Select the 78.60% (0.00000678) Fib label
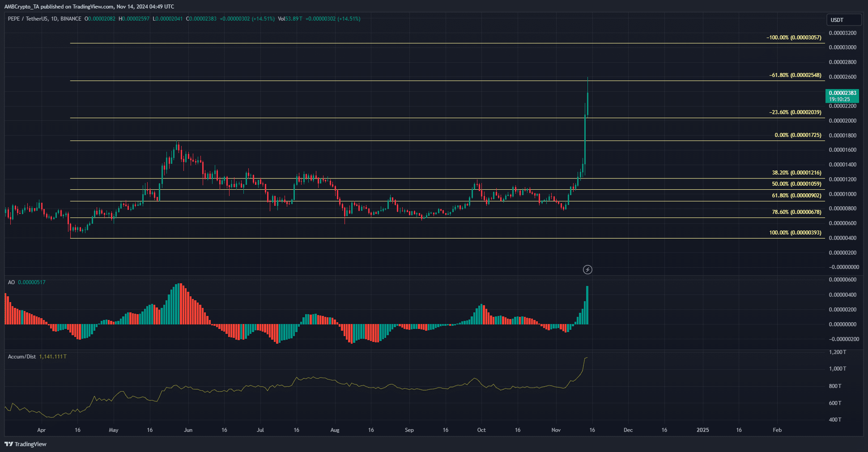 (x=796, y=212)
